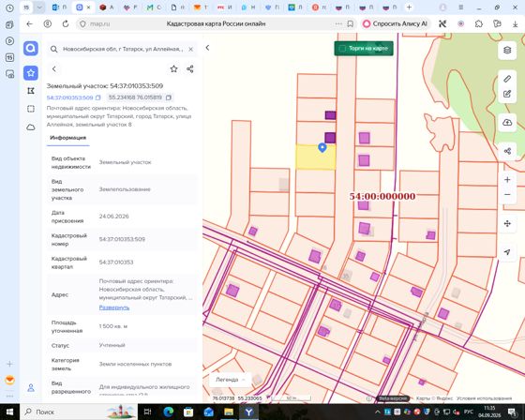
Task: Click the my-location arrow button
Action: pos(507,252)
